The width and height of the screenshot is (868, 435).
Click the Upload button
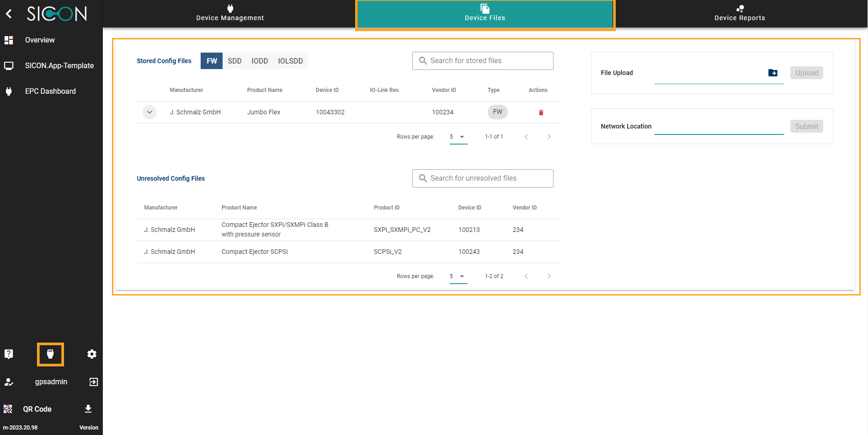tap(806, 73)
